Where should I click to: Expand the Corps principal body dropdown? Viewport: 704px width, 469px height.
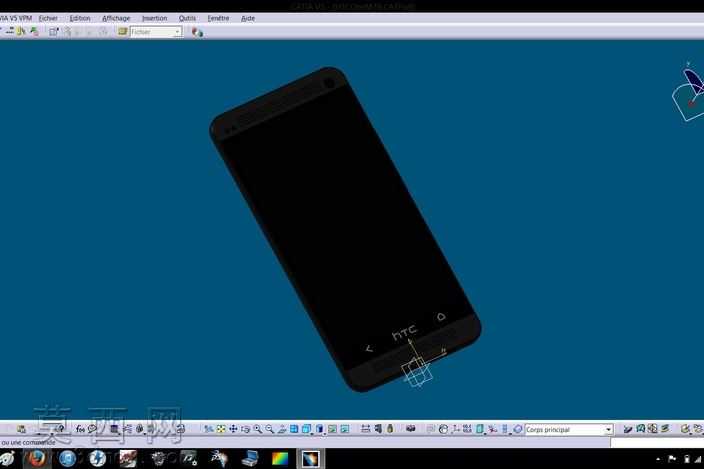(608, 430)
